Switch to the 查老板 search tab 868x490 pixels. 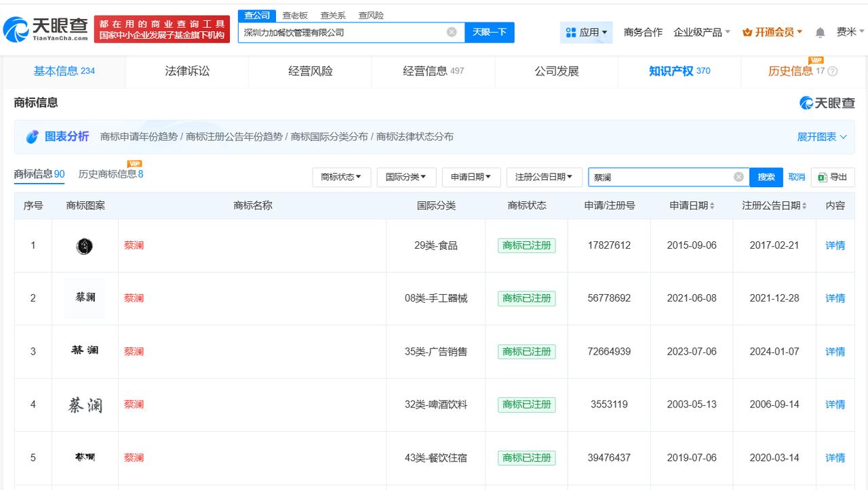pos(295,15)
